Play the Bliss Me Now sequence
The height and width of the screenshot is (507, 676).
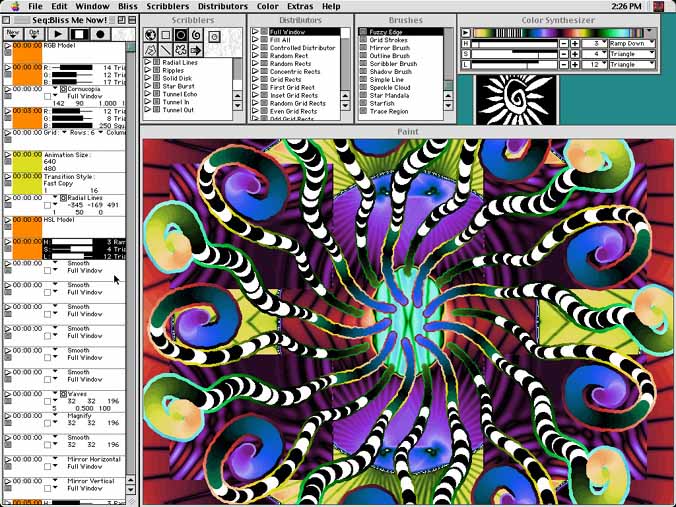pos(57,34)
